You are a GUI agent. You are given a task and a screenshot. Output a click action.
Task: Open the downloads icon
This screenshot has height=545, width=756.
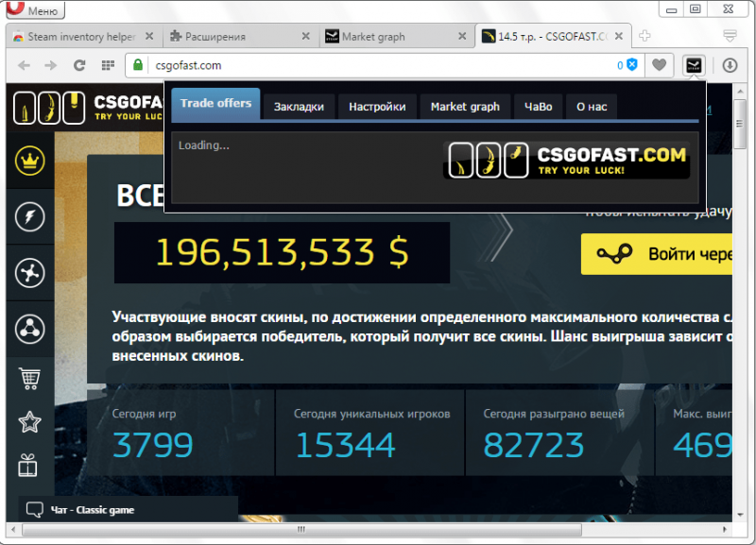point(730,65)
